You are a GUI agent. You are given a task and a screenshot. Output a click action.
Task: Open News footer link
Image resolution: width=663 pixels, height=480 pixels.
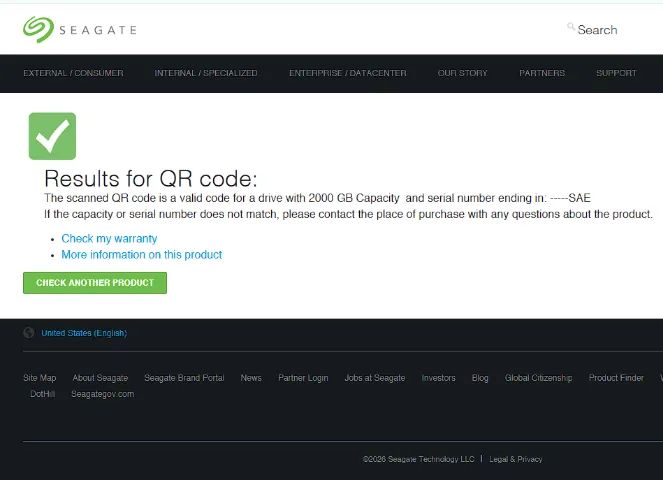(x=251, y=378)
